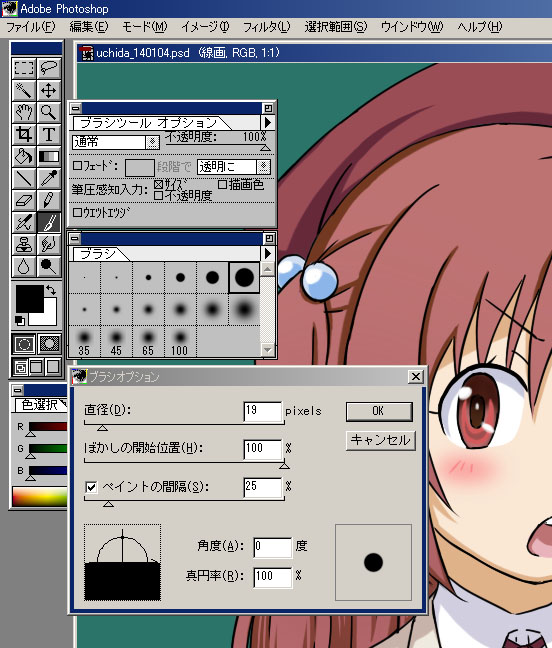The image size is (552, 648).
Task: Open the モード(M) menu
Action: click(145, 27)
